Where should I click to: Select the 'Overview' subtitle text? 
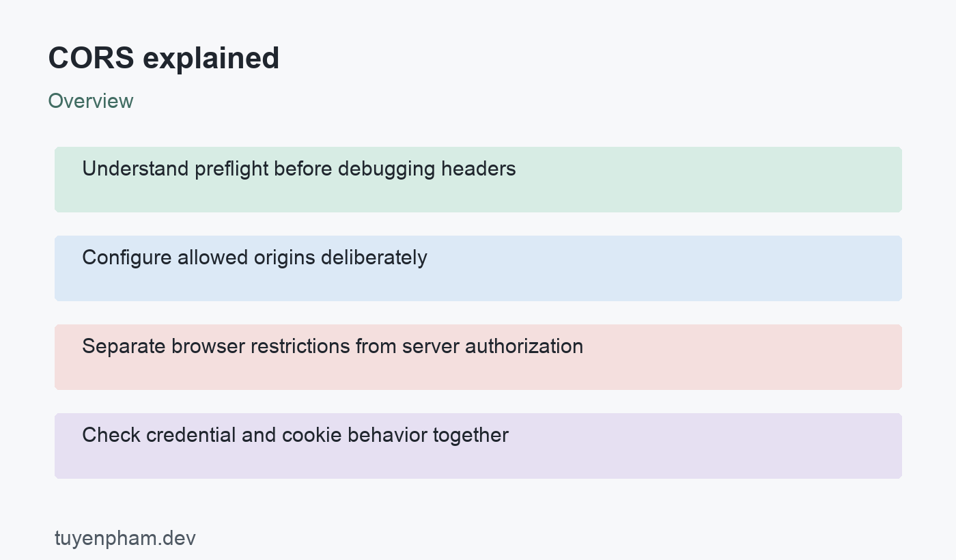(91, 101)
